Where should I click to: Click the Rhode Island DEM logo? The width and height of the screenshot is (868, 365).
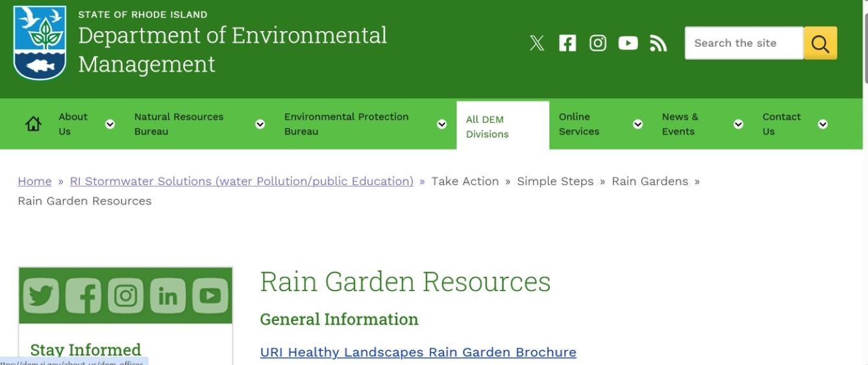40,42
